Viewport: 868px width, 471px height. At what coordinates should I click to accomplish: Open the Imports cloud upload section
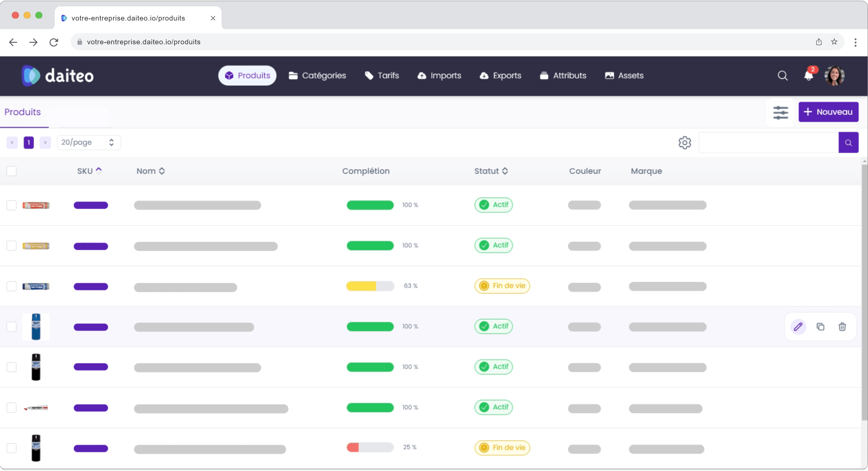click(439, 76)
